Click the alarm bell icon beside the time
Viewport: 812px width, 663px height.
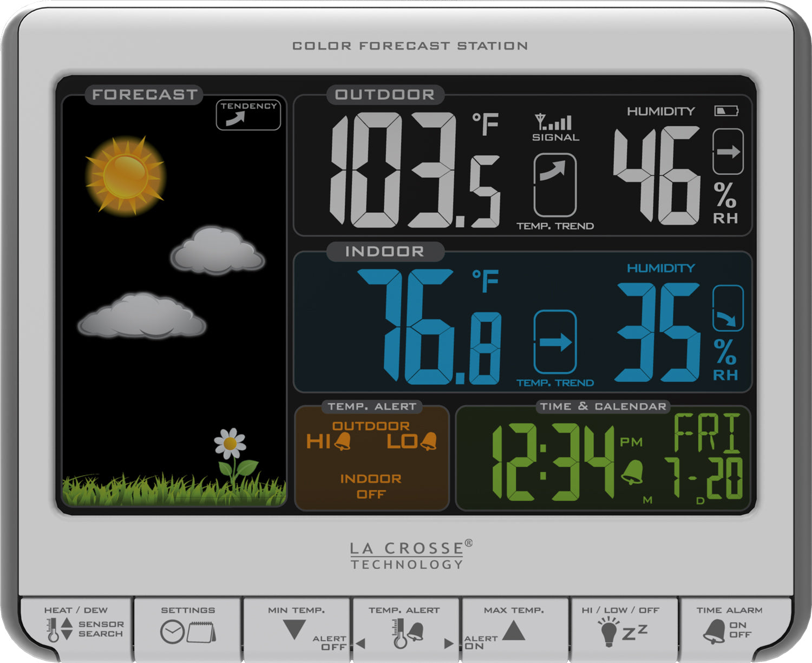coord(632,472)
